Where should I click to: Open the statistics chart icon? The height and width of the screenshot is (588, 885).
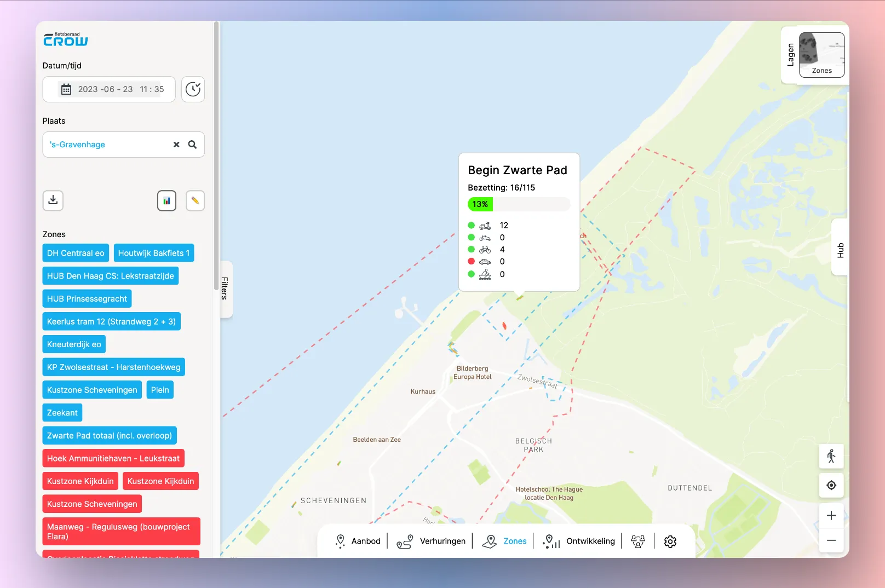pos(166,201)
